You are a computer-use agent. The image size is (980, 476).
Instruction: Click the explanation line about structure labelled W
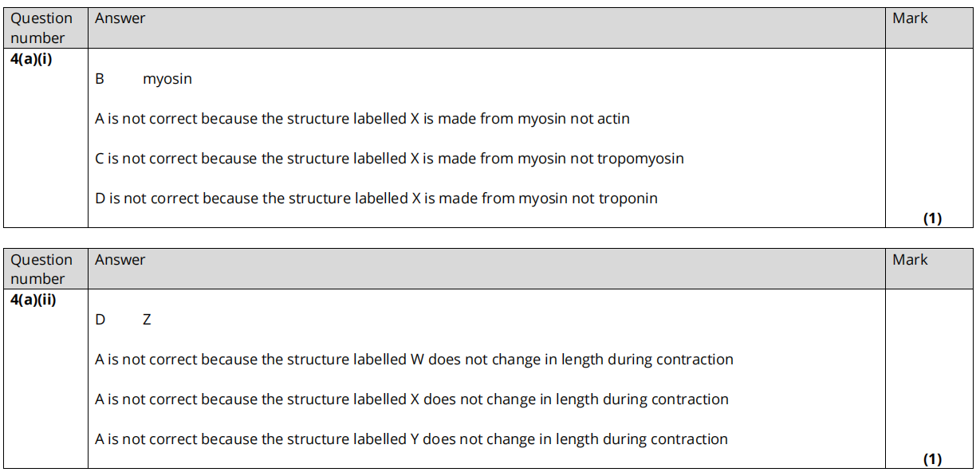[414, 360]
